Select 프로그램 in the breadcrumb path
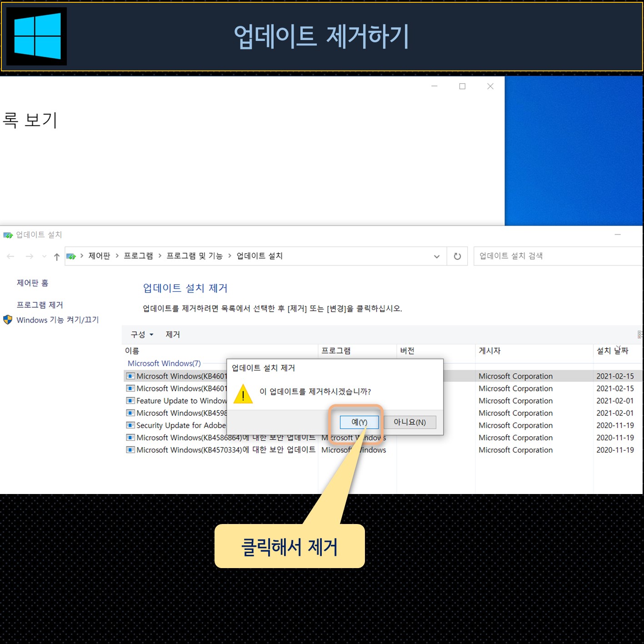Image resolution: width=644 pixels, height=644 pixels. [x=138, y=256]
